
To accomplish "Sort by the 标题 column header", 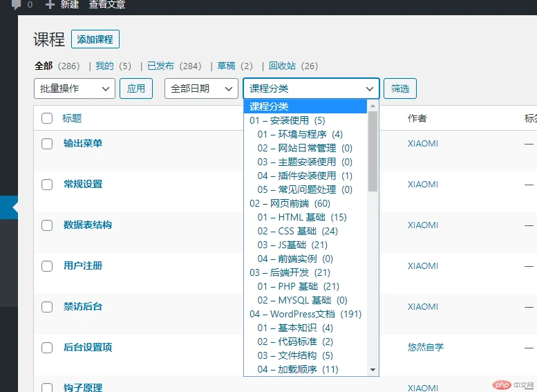I will coord(72,118).
